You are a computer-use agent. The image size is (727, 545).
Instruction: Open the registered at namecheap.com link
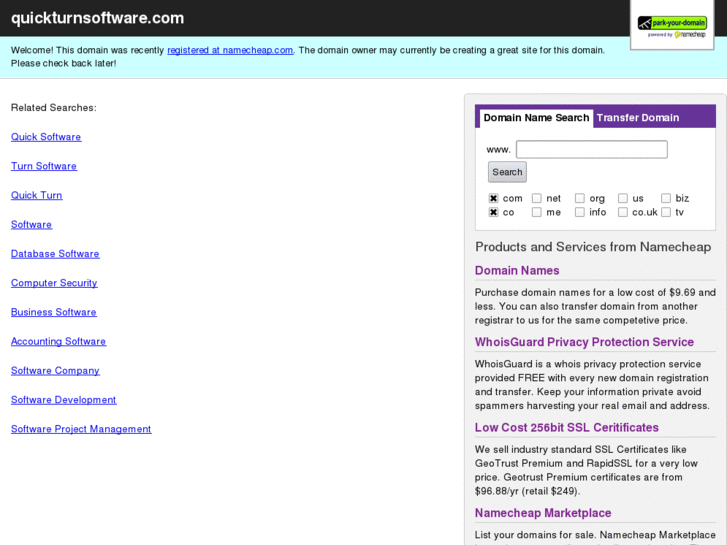pos(230,50)
